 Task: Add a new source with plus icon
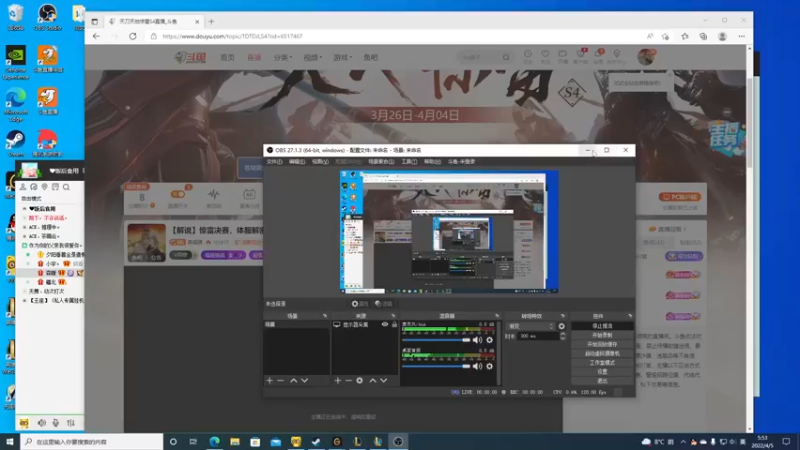[337, 381]
